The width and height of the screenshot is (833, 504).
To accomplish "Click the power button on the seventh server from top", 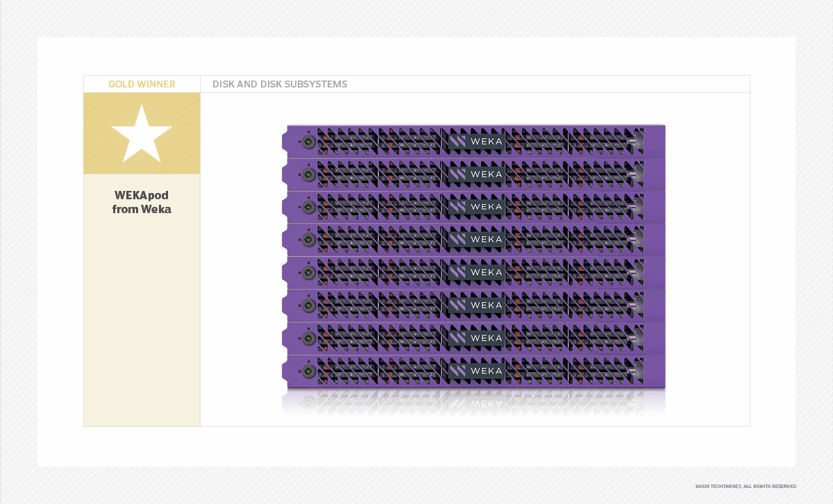I will (x=309, y=338).
